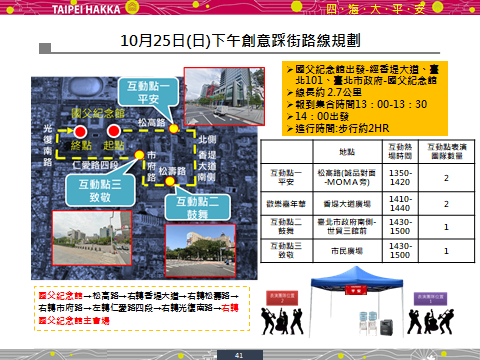Click the 四·海·大·平·安 header slogan
This screenshot has width=480, height=360.
click(375, 9)
